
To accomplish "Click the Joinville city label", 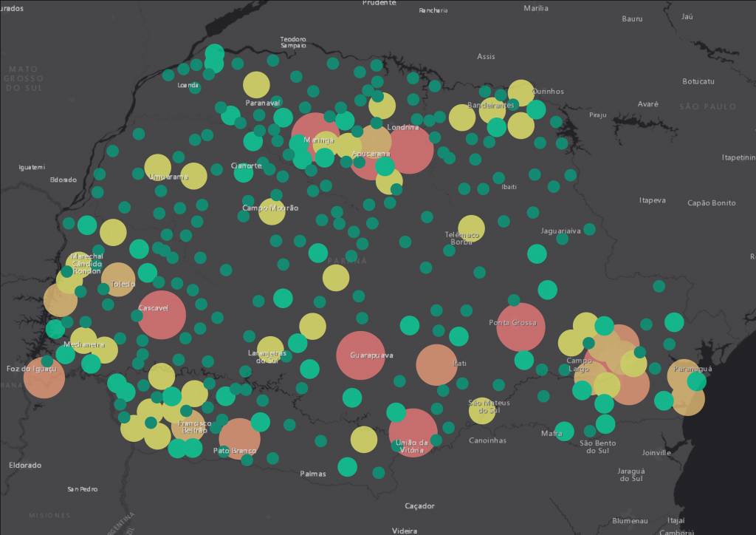I will [656, 452].
